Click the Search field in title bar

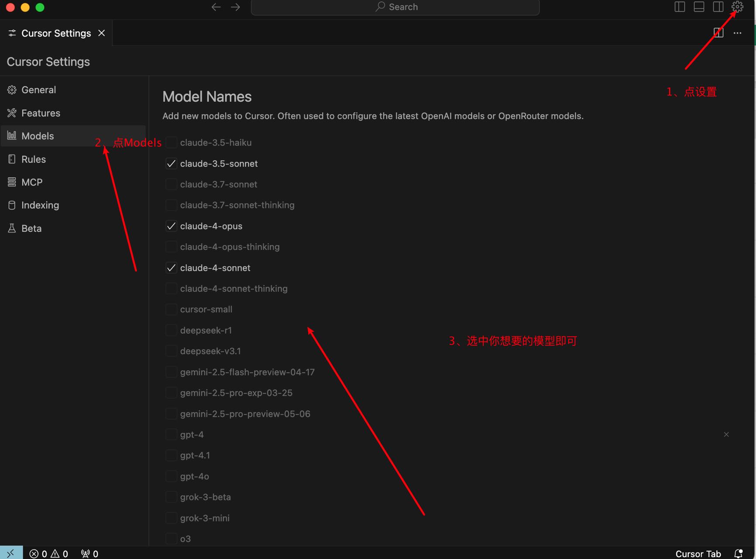(x=395, y=7)
